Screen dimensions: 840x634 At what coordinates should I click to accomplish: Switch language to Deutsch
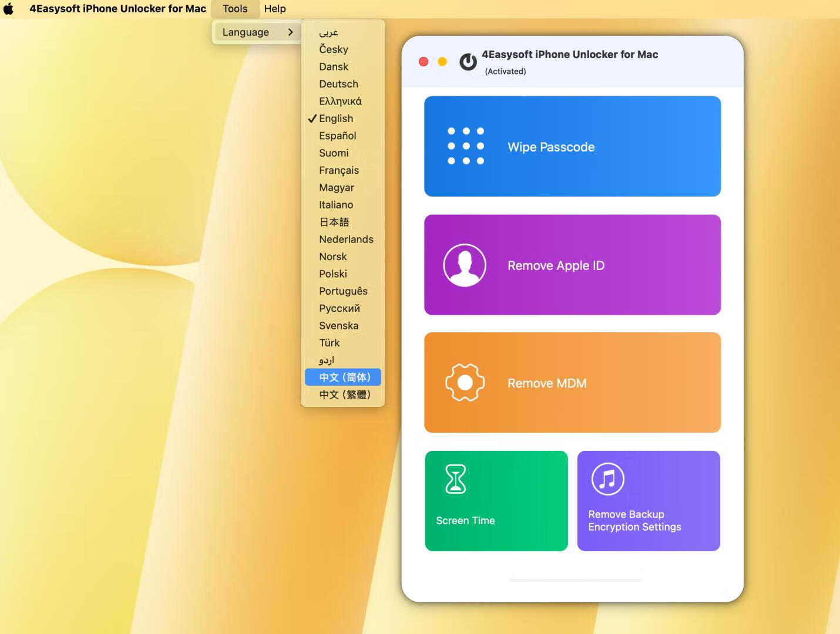(x=343, y=84)
